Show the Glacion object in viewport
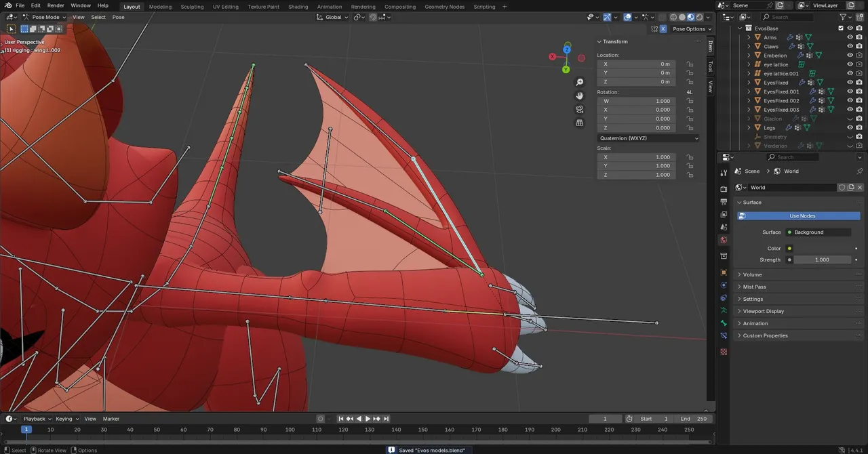 tap(850, 119)
